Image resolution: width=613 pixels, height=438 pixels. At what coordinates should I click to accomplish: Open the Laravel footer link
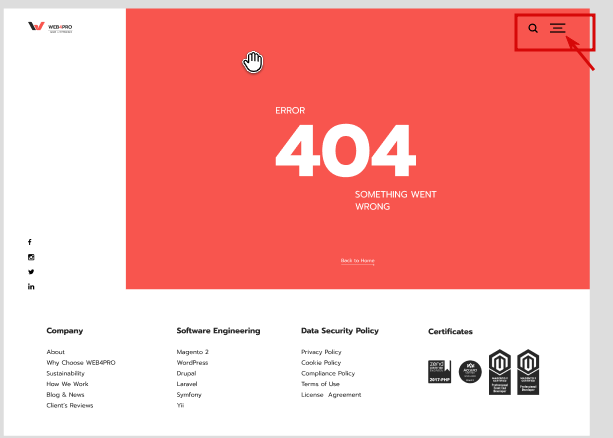(187, 384)
